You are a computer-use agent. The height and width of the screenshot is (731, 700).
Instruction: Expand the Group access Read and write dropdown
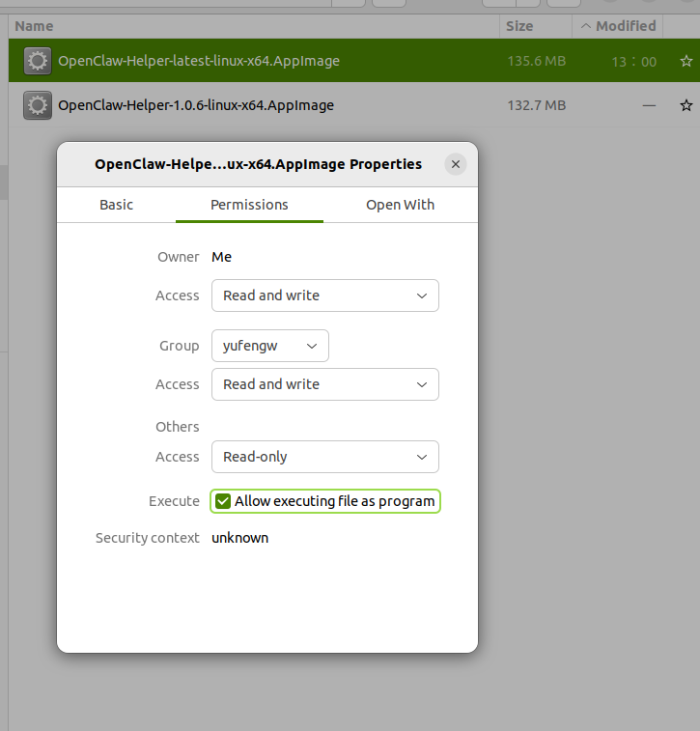(324, 384)
